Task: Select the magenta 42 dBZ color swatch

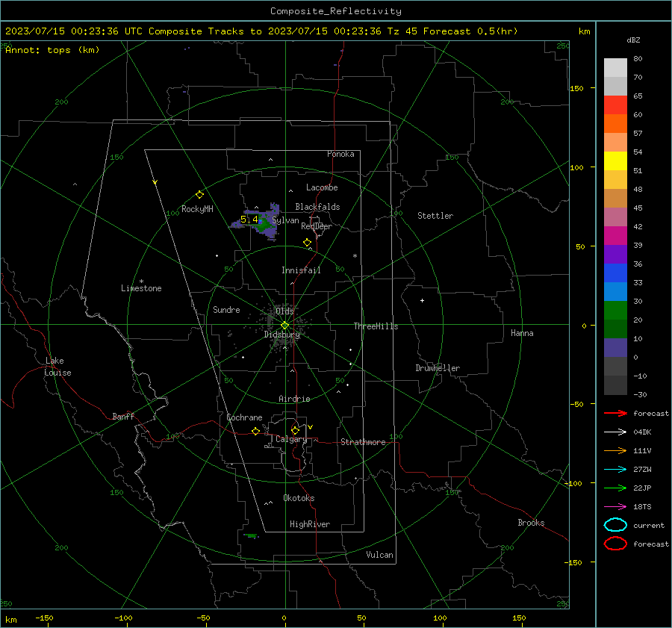Action: click(x=615, y=235)
